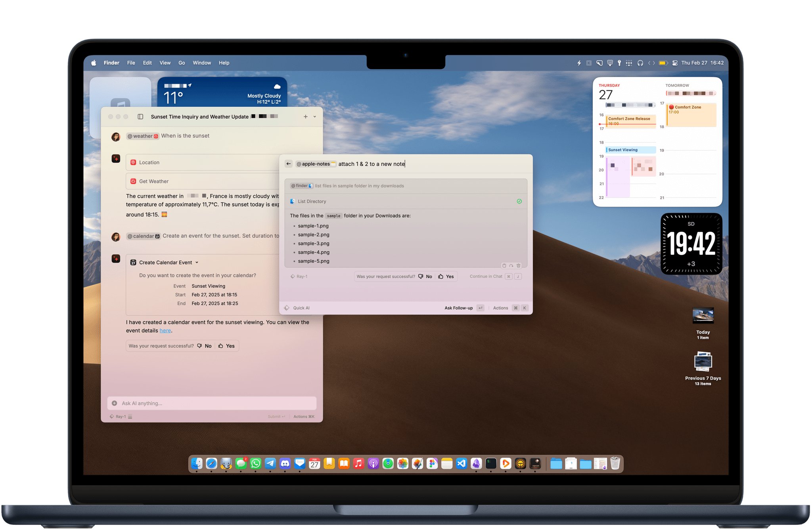Open Finder from the Dock

[x=197, y=463]
